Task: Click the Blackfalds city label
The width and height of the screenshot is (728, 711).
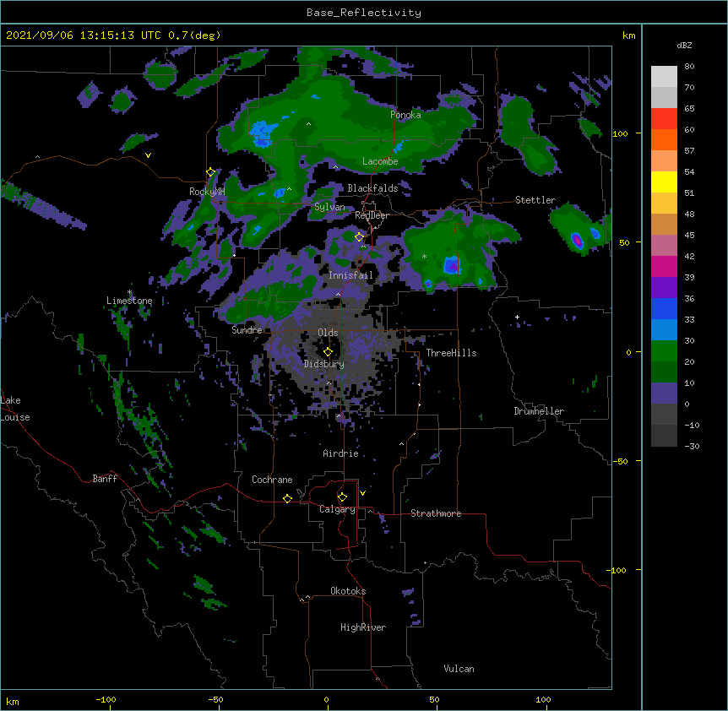Action: [372, 188]
